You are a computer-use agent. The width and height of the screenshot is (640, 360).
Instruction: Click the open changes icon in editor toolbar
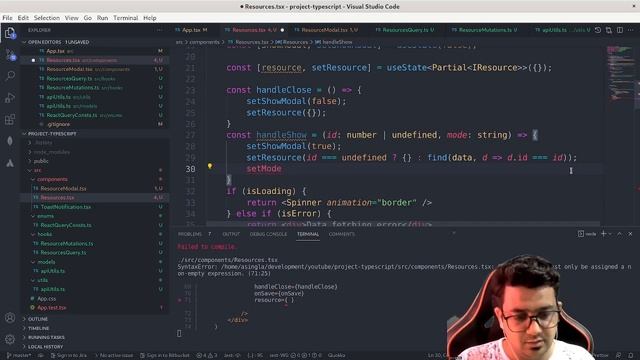(x=609, y=30)
